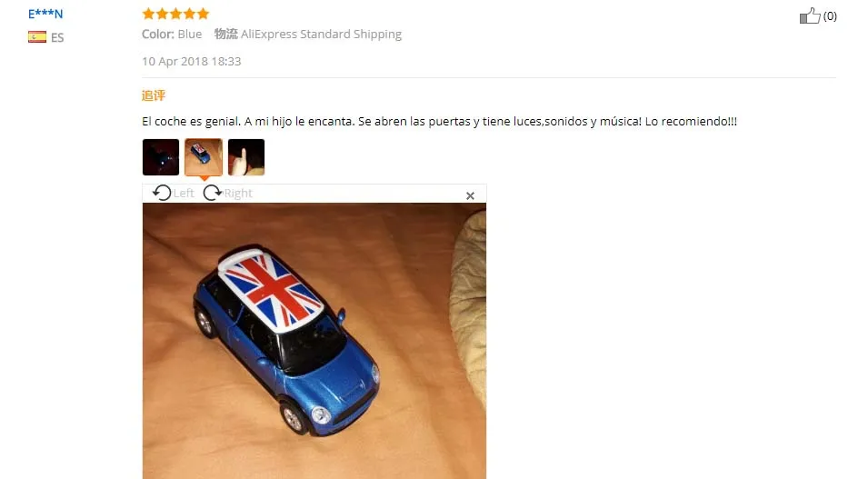Click the five-star rating icons
The image size is (868, 479).
(x=175, y=14)
